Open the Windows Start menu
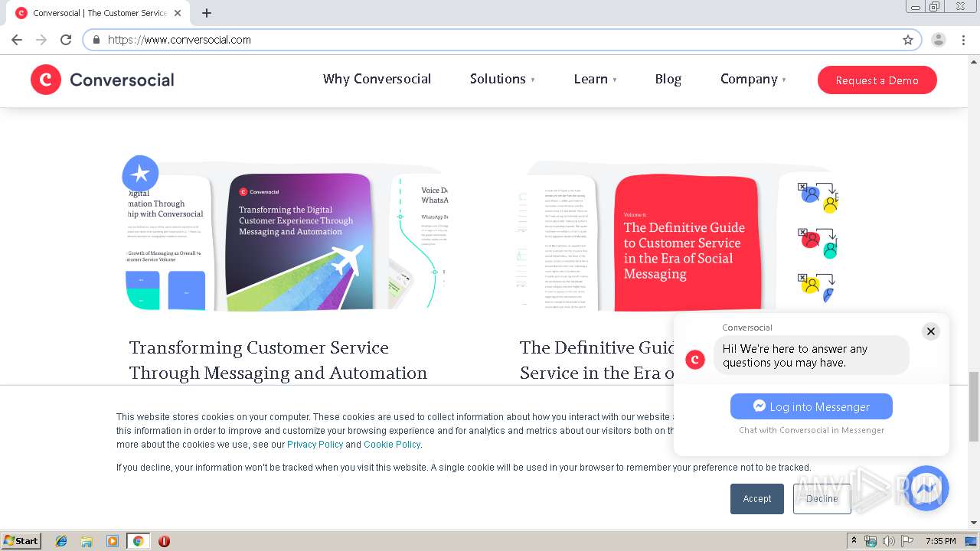Screen dimensions: 980x551 pyautogui.click(x=21, y=541)
